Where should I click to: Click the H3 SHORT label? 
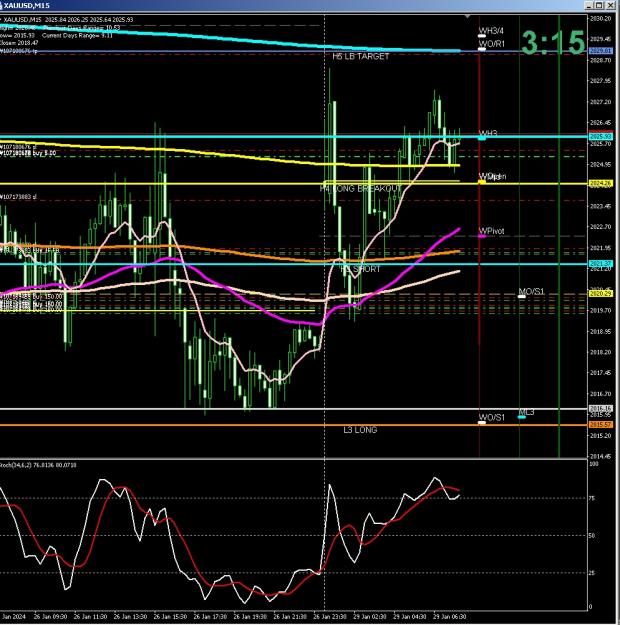pyautogui.click(x=361, y=269)
